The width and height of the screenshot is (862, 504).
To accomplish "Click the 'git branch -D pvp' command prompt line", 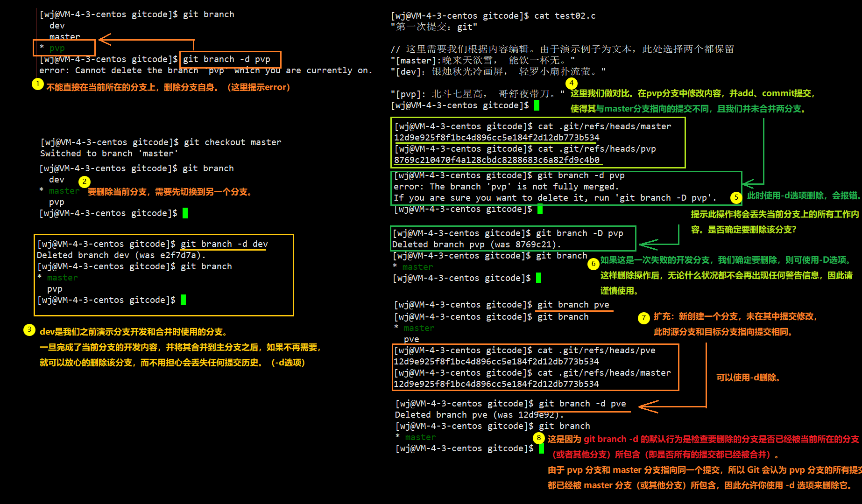I will pyautogui.click(x=508, y=233).
